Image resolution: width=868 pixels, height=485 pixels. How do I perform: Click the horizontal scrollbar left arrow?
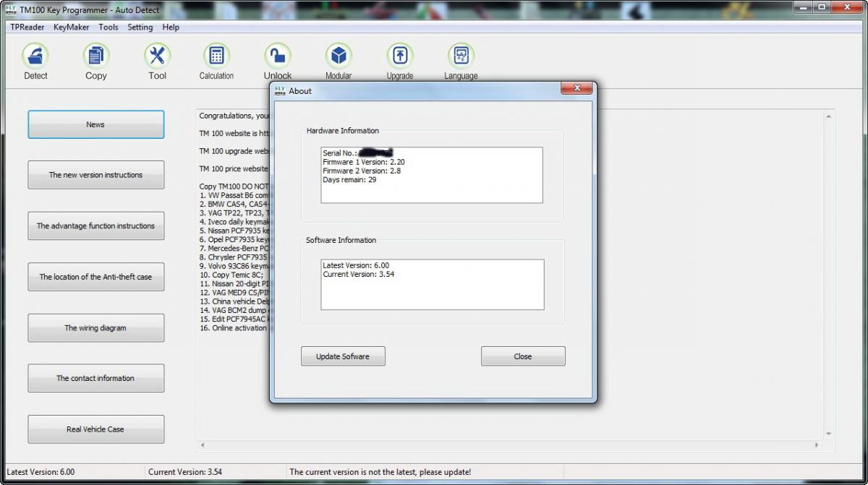(x=203, y=445)
